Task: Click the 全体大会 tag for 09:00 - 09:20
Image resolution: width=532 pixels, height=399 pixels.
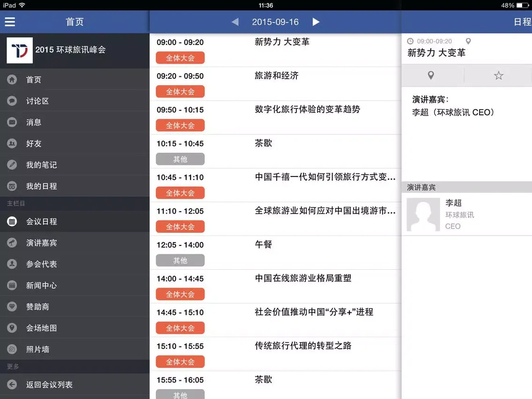Action: point(180,58)
